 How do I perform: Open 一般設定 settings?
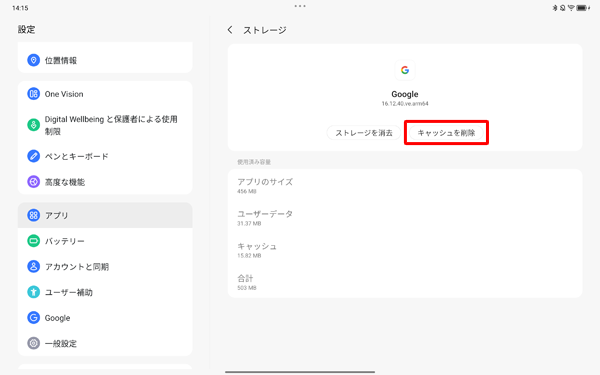click(x=105, y=343)
